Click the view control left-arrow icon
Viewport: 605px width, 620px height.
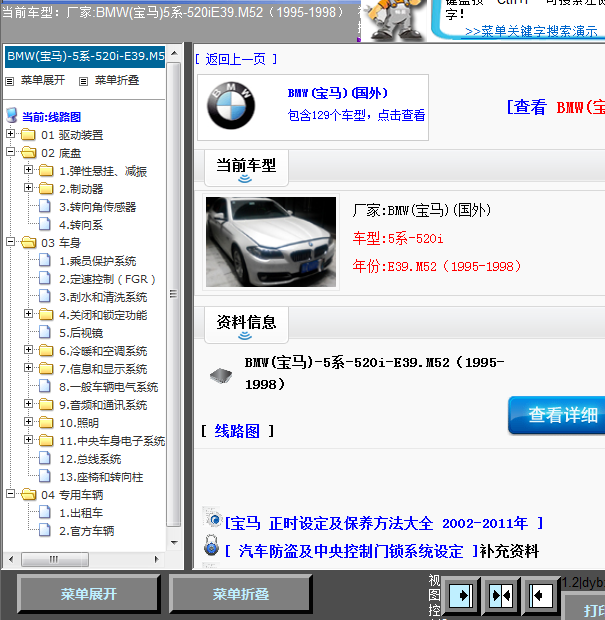pos(541,595)
